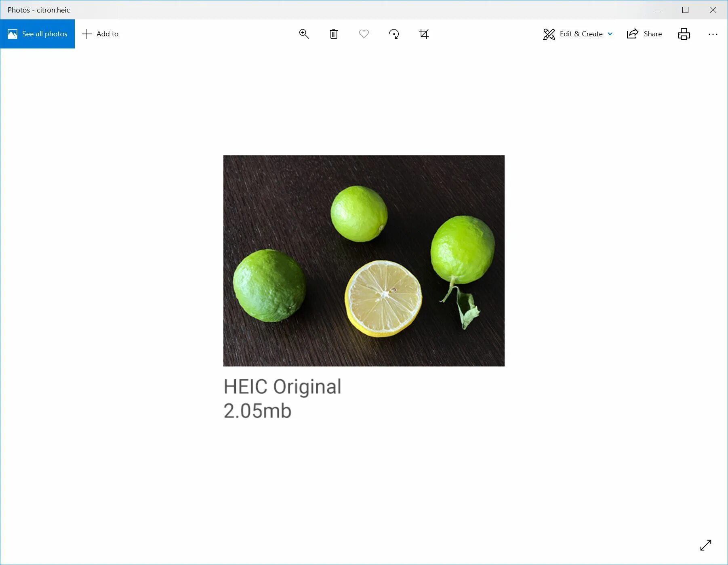Expand the Edit & Create dropdown arrow

point(610,34)
